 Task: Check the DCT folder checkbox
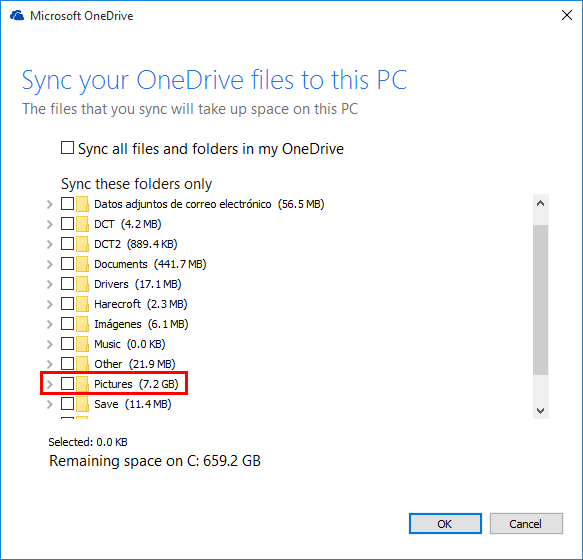67,223
